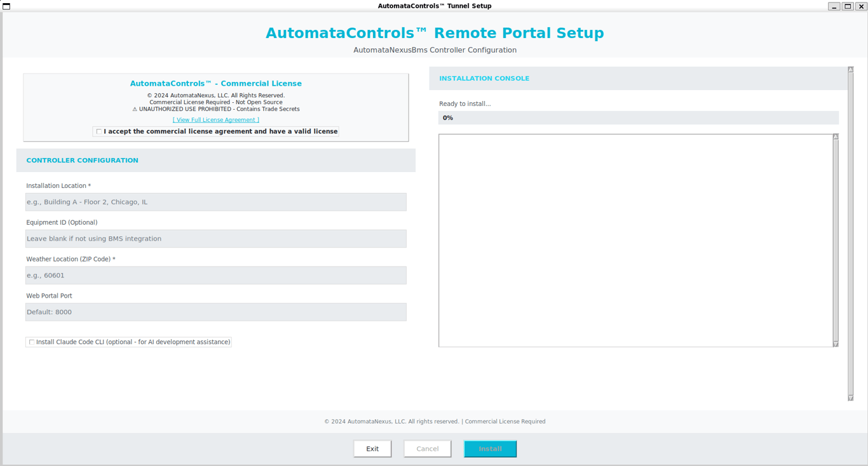Click the up arrow on the console scrollbar

coord(834,135)
